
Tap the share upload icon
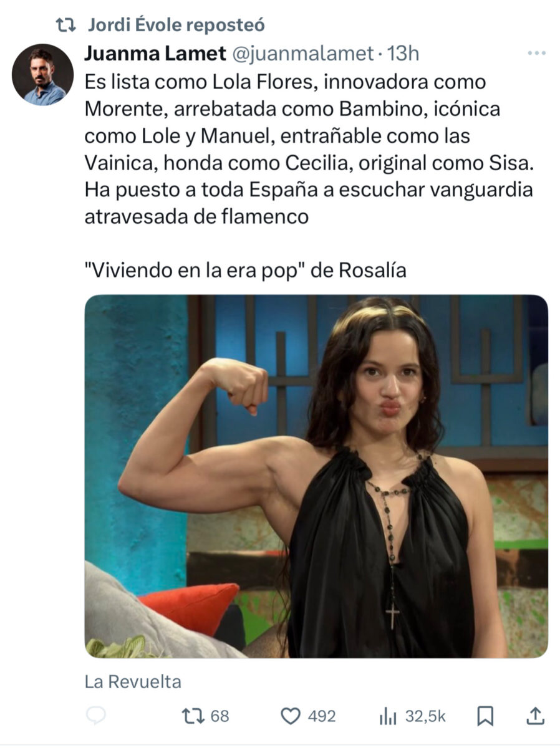tap(536, 716)
